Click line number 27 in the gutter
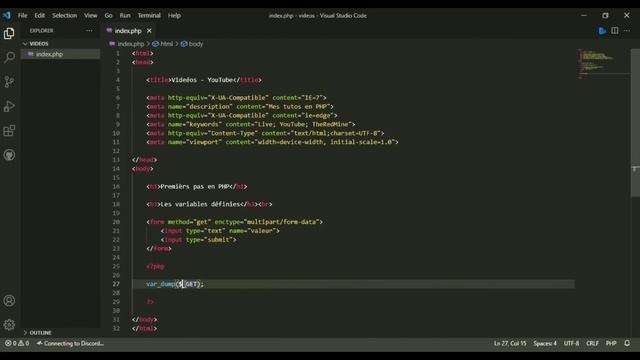 coord(116,284)
